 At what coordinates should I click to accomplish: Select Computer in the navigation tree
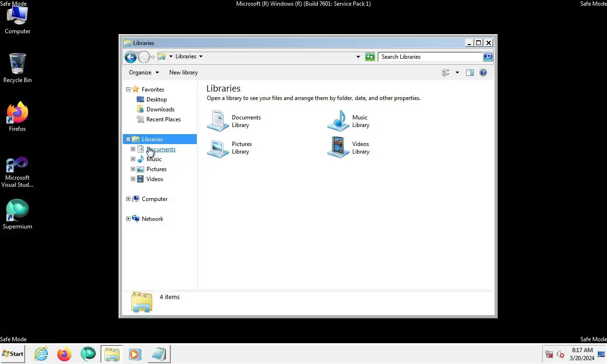[x=155, y=199]
